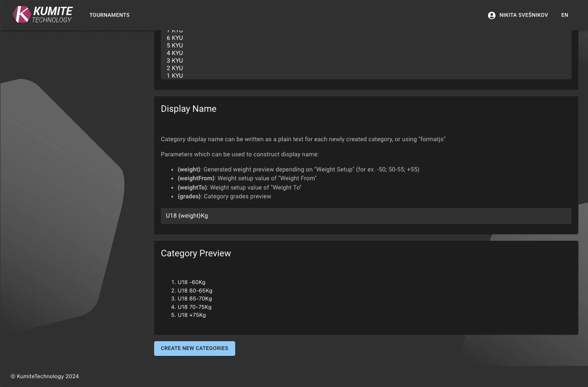Open the EN language selector
The height and width of the screenshot is (387, 588).
[x=564, y=15]
